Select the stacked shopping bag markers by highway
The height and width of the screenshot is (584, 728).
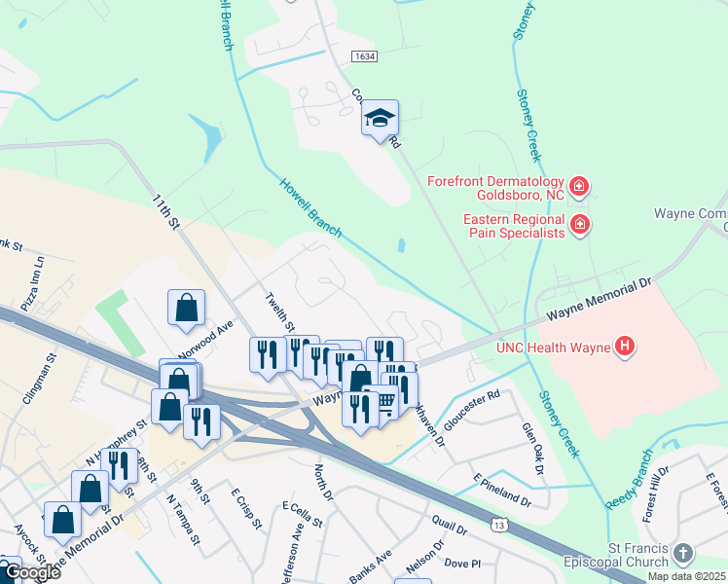(180, 381)
